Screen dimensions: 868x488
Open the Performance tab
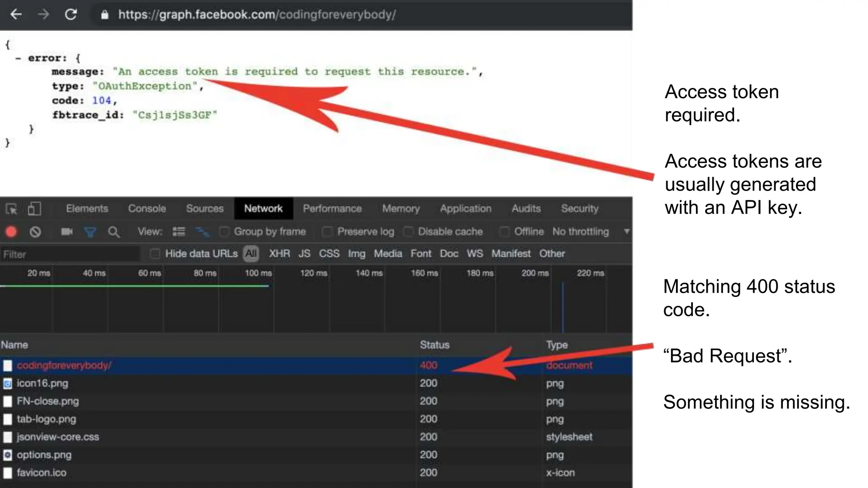[x=332, y=209]
